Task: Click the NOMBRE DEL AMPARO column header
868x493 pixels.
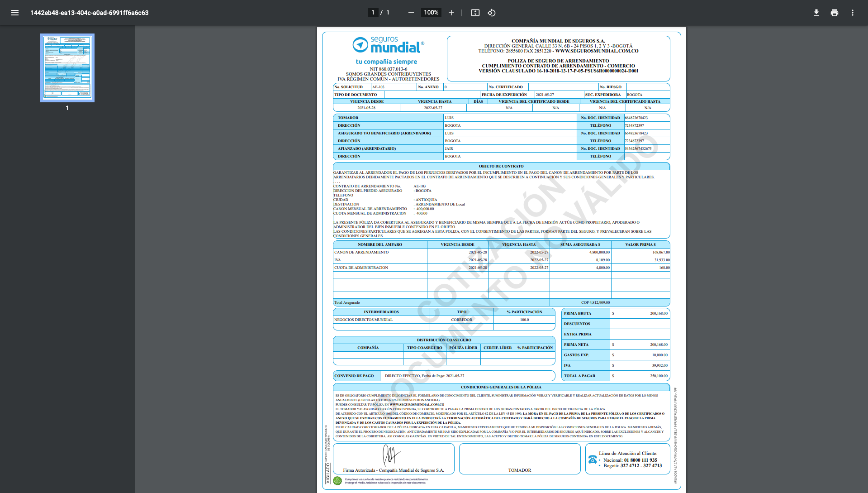Action: tap(380, 244)
